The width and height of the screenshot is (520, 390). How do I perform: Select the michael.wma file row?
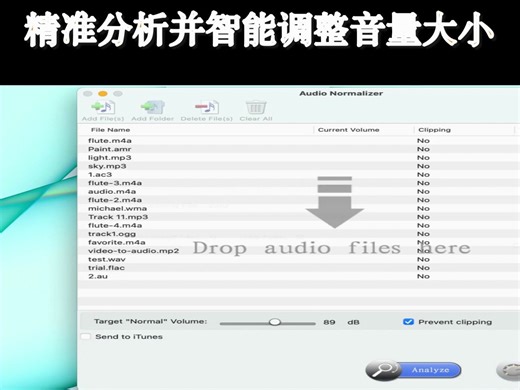tap(299, 209)
